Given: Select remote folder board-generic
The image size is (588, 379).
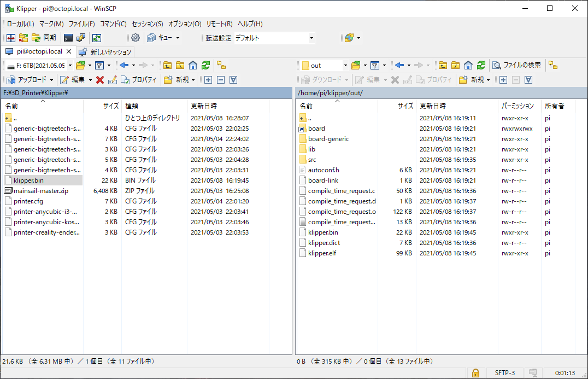Looking at the screenshot, I should coord(328,139).
